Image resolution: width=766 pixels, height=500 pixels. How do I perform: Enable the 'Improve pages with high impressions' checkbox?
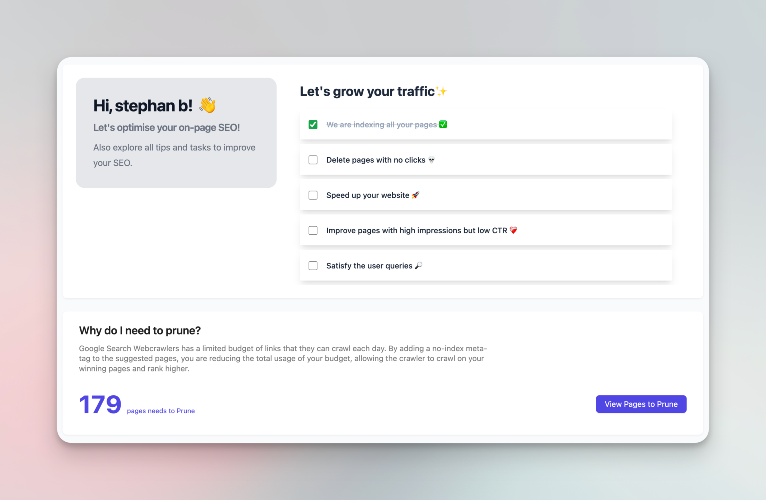point(313,230)
